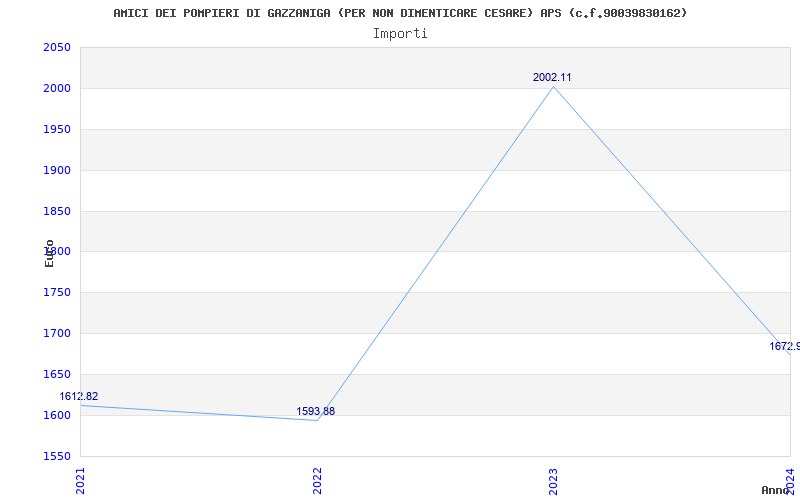Click the 1593.88 data point label
This screenshot has width=800, height=500.
pyautogui.click(x=315, y=411)
